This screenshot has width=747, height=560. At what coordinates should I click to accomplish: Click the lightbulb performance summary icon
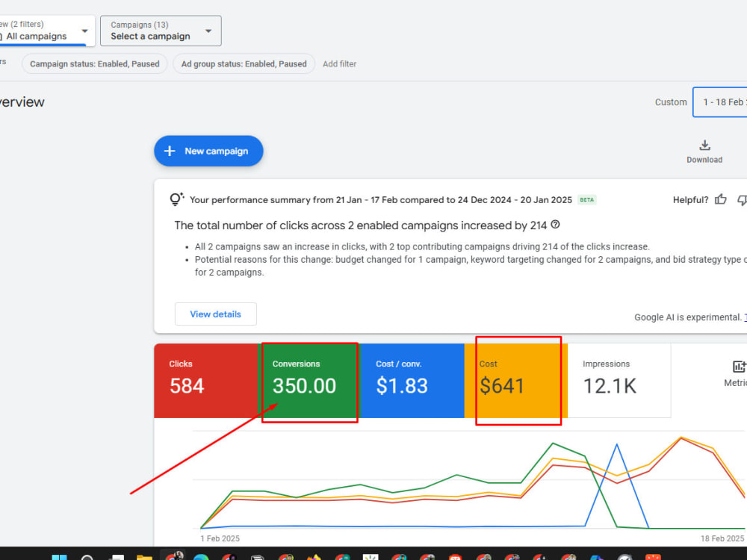[177, 199]
